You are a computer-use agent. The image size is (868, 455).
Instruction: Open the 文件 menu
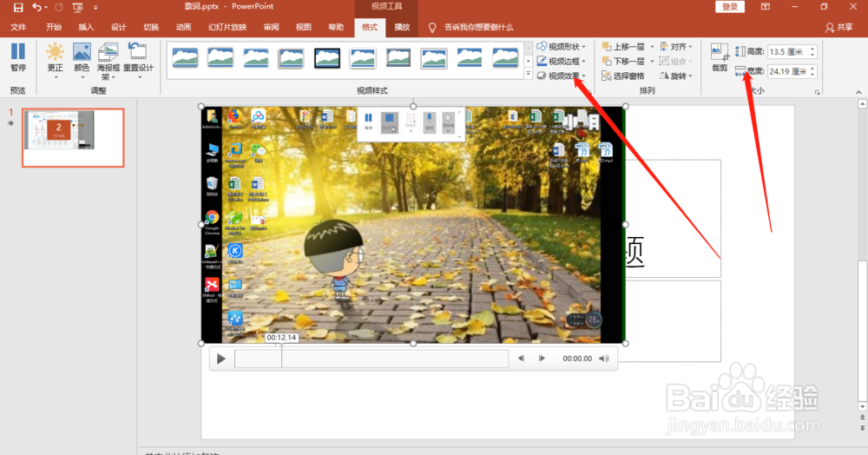coord(18,27)
